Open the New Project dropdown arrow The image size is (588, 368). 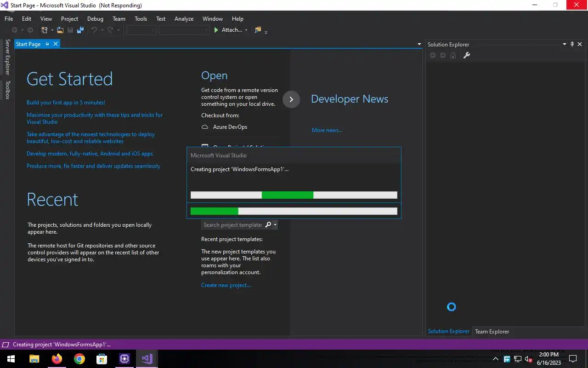[52, 30]
